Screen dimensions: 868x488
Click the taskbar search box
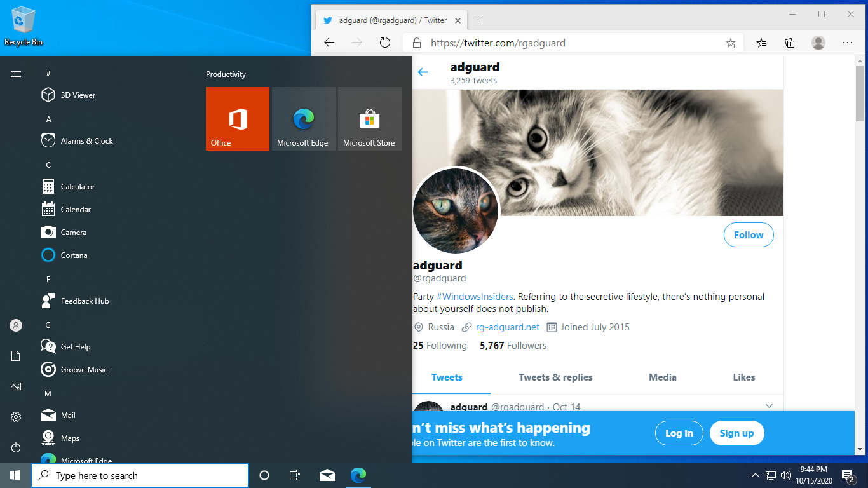pyautogui.click(x=140, y=475)
